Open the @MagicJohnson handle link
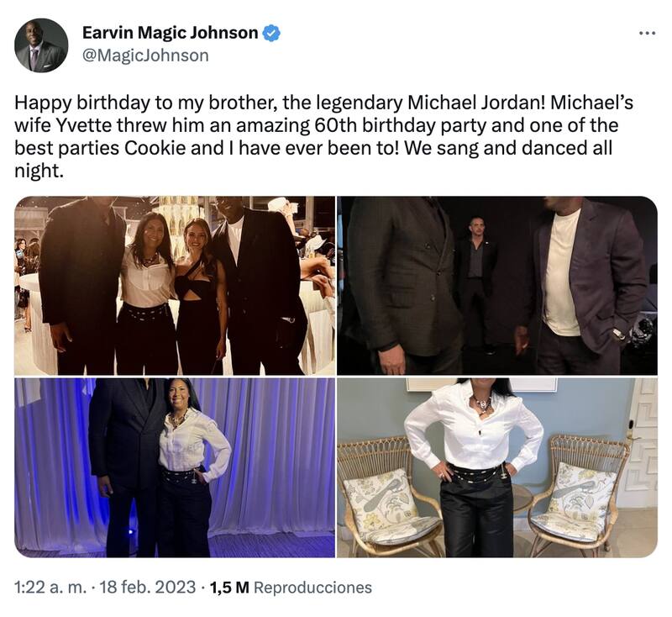 [x=145, y=56]
